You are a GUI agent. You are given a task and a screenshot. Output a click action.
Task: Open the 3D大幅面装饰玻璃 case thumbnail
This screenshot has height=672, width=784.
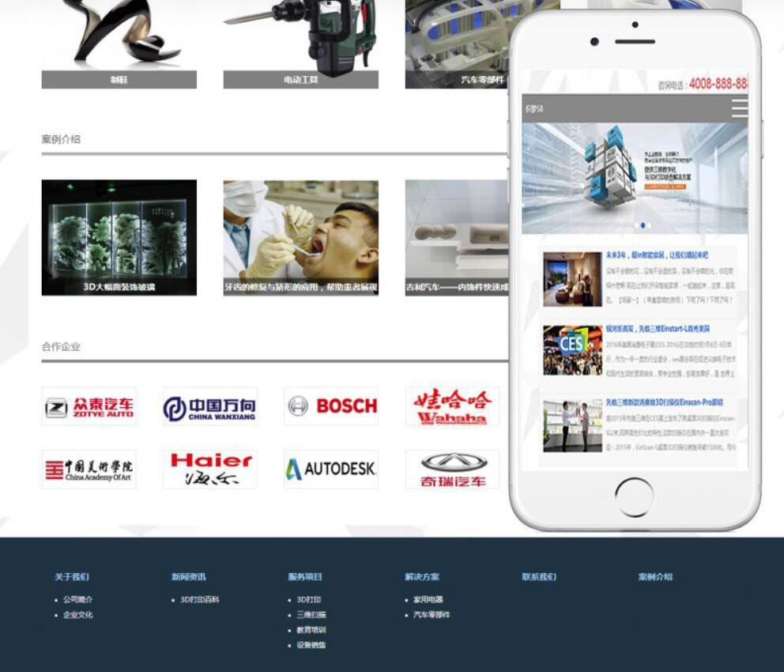(119, 238)
